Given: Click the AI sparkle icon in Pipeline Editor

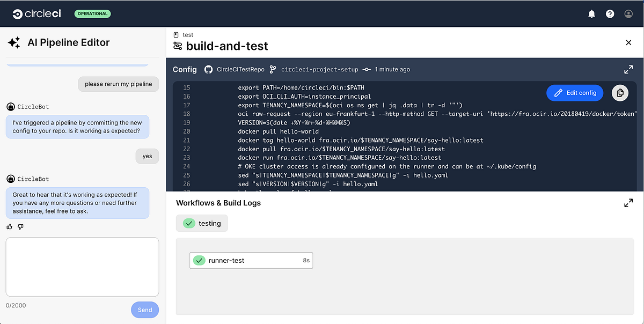Looking at the screenshot, I should [x=13, y=42].
